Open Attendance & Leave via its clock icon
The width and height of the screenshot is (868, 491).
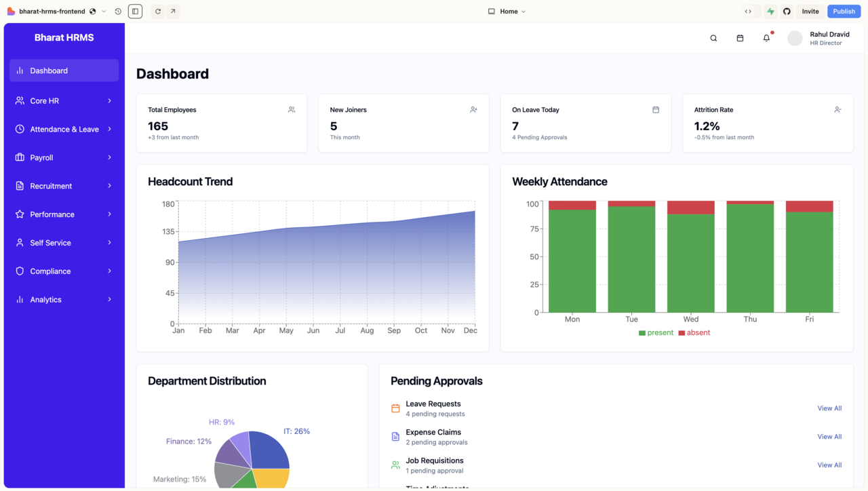tap(19, 129)
